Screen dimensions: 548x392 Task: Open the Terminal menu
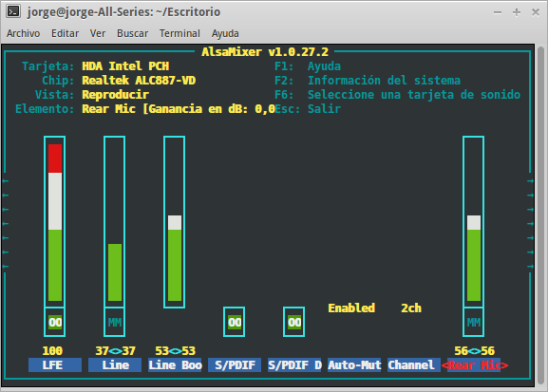(180, 33)
